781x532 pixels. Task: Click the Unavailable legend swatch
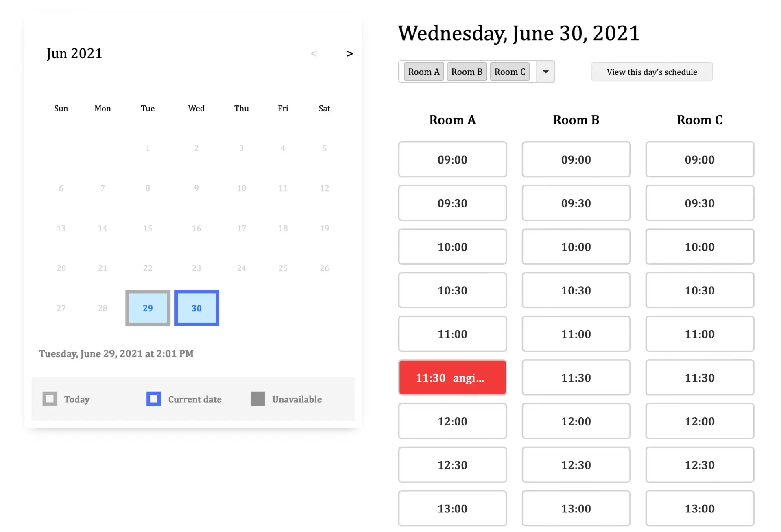pyautogui.click(x=258, y=399)
